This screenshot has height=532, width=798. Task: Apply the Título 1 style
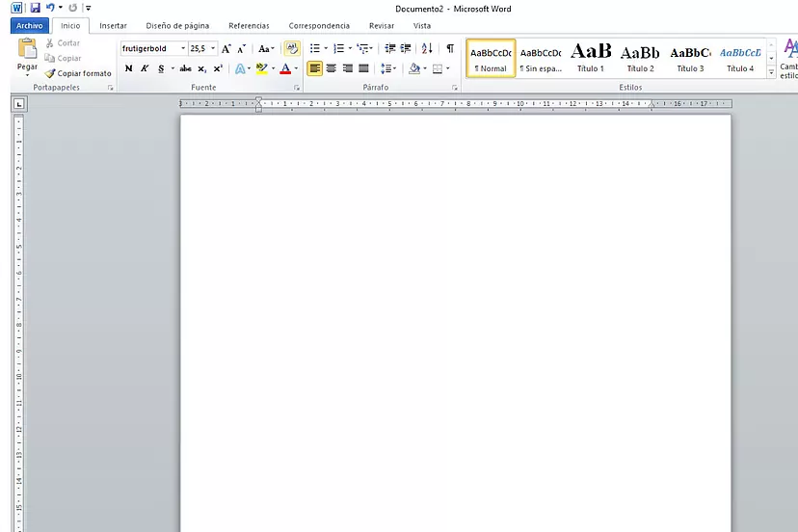pyautogui.click(x=591, y=58)
